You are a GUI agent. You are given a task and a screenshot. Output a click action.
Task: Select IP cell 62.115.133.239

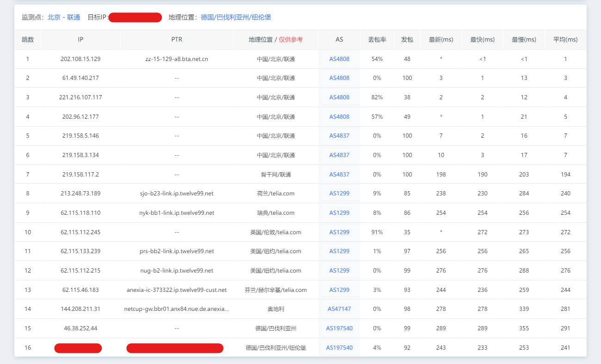pyautogui.click(x=80, y=251)
